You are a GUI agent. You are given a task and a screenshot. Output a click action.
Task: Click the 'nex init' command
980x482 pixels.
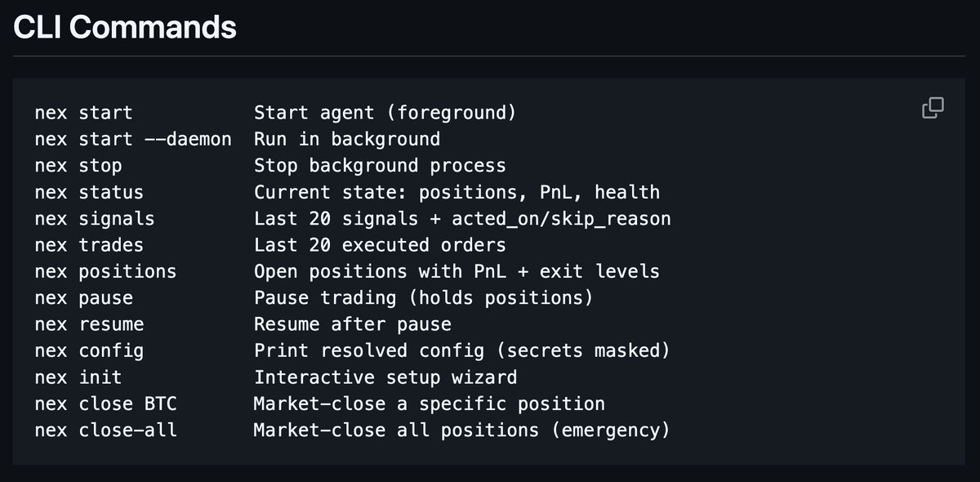click(x=78, y=377)
